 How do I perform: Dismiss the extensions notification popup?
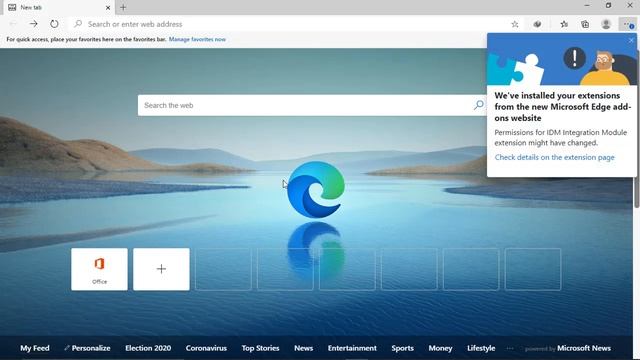(631, 40)
